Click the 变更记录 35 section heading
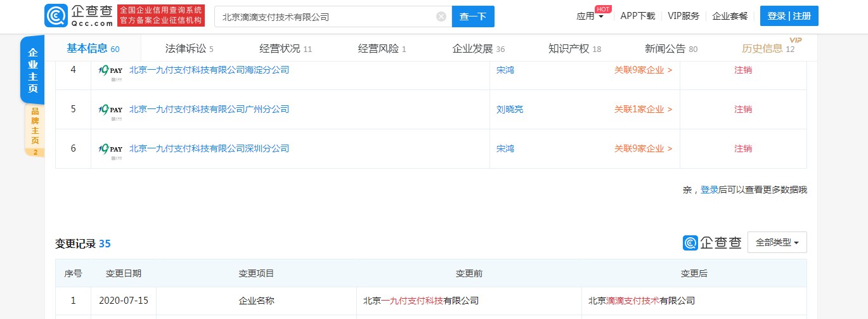Image resolution: width=868 pixels, height=319 pixels. click(83, 244)
